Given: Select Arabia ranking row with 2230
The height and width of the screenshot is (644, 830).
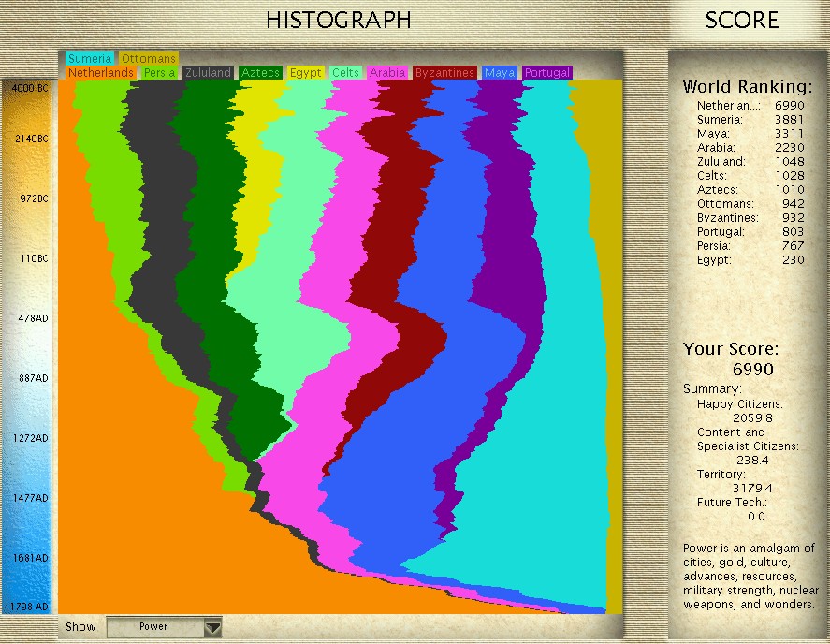Looking at the screenshot, I should coord(750,148).
